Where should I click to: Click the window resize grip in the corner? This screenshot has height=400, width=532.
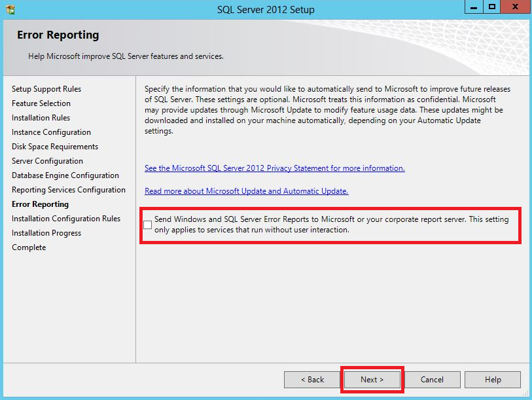(525, 393)
